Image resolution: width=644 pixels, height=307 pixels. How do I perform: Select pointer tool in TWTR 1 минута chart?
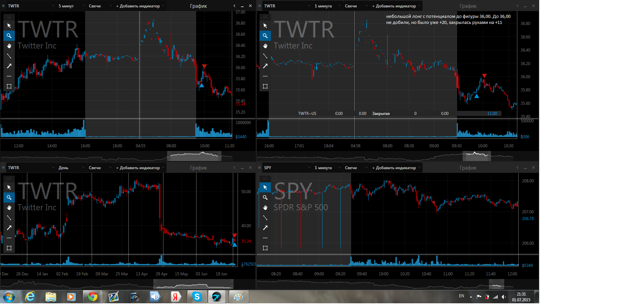pyautogui.click(x=265, y=26)
